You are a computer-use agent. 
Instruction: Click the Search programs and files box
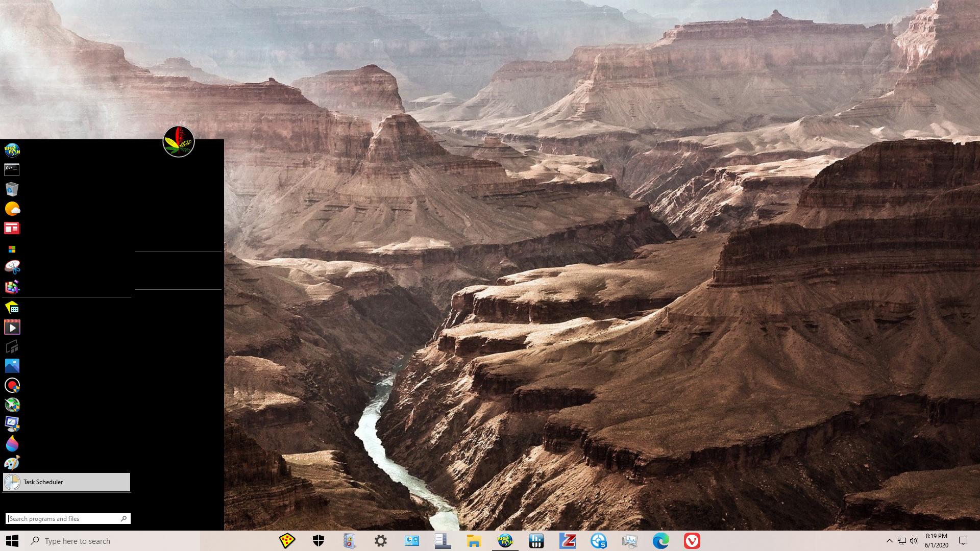64,519
